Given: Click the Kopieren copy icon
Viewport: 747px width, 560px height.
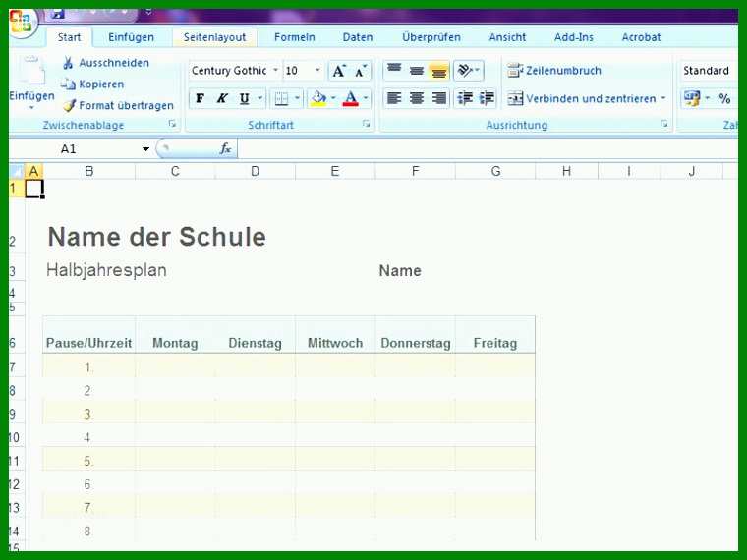Looking at the screenshot, I should coord(68,84).
